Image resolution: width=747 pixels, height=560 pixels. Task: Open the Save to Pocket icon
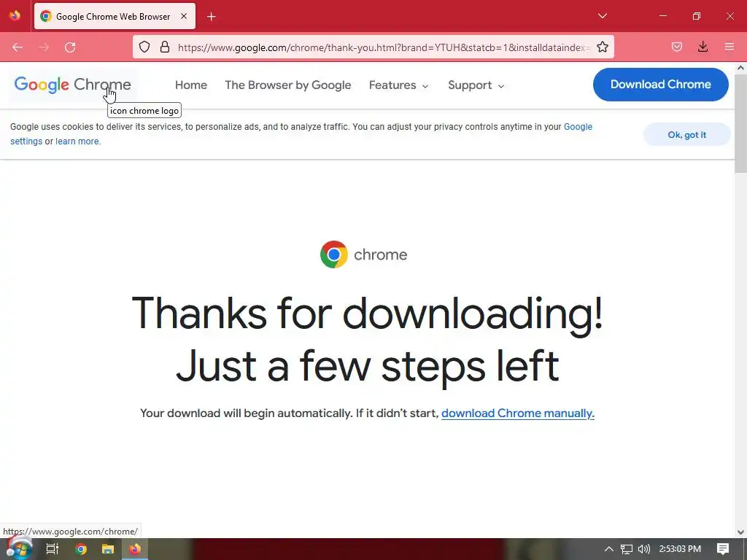tap(676, 47)
